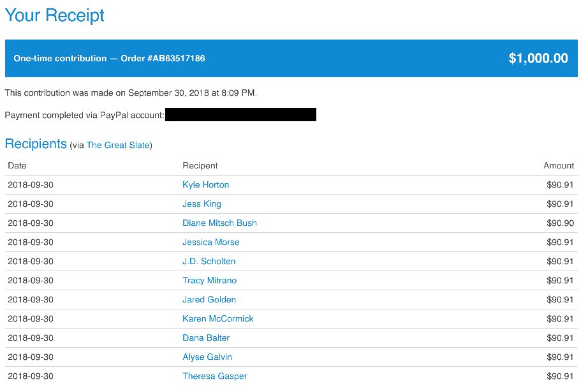Click the Payment completed via PayPal text
This screenshot has height=386, width=588.
click(85, 115)
